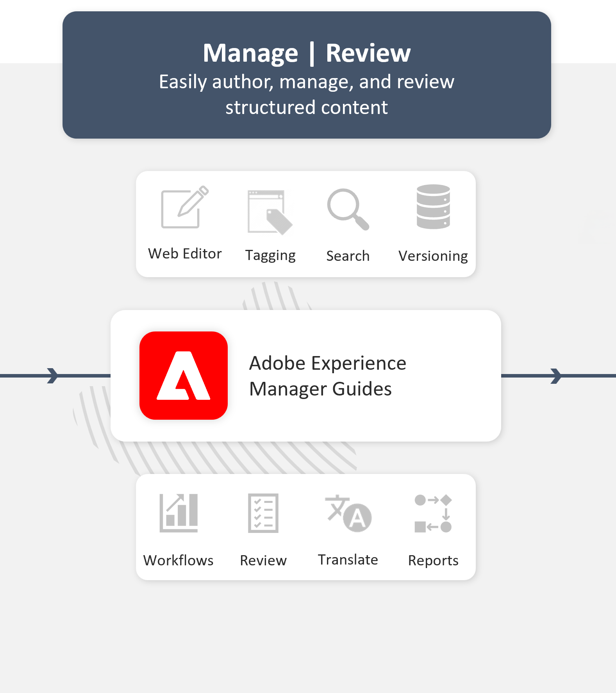Click "Adobe Experience Manager Guides" text
Viewport: 616px width, 693px height.
pyautogui.click(x=328, y=376)
